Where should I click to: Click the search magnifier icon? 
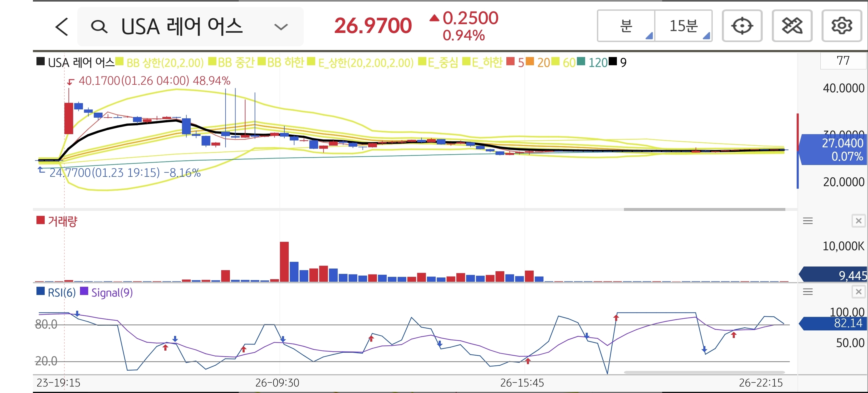click(x=99, y=27)
